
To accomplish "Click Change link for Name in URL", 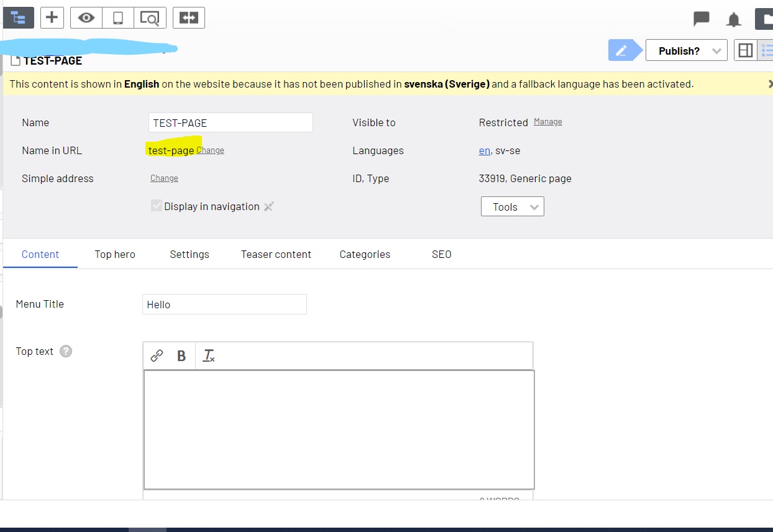I will coord(210,150).
